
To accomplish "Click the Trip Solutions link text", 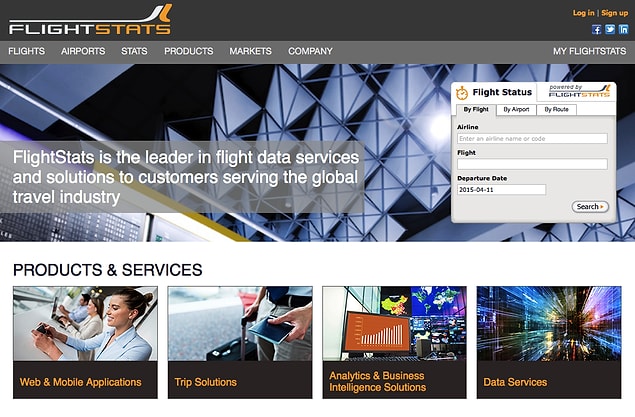I will 206,382.
